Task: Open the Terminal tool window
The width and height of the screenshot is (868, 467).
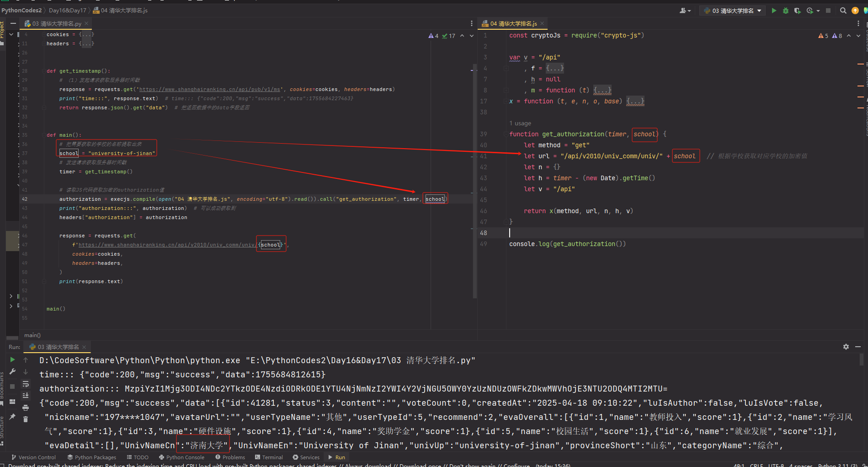Action: [269, 457]
